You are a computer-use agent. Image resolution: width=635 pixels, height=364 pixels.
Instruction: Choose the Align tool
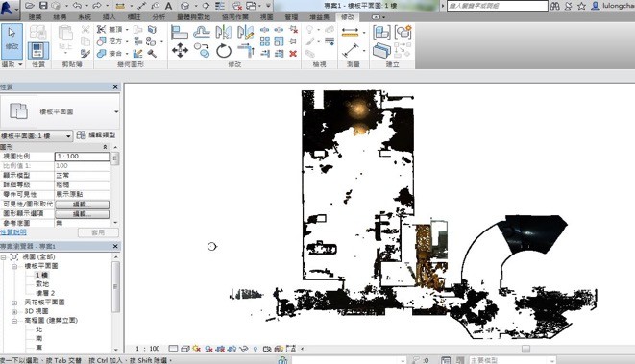click(x=180, y=33)
